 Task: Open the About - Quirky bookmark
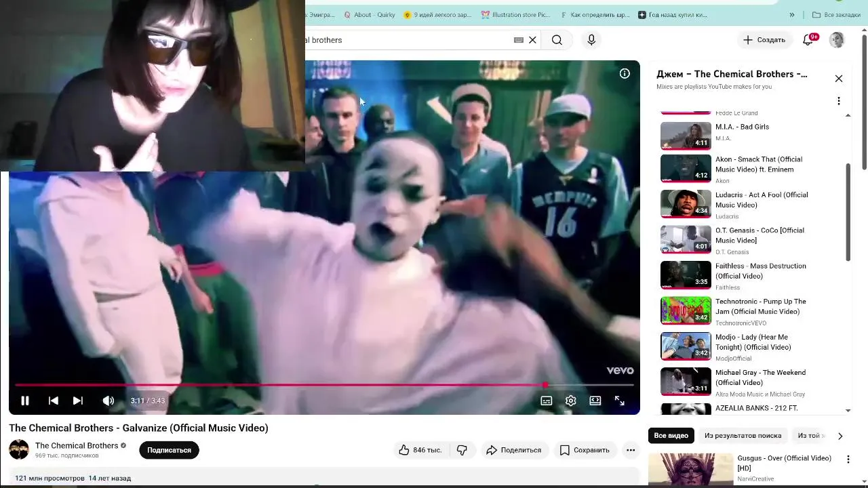pos(369,15)
